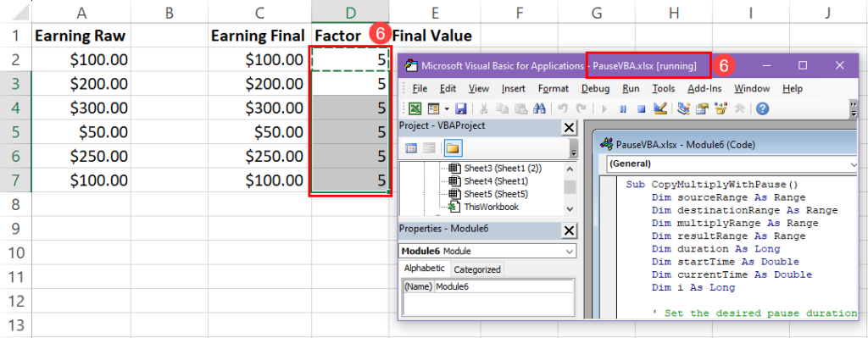This screenshot has height=338, width=868.
Task: Click View Code icon in Project pane
Action: [x=411, y=147]
